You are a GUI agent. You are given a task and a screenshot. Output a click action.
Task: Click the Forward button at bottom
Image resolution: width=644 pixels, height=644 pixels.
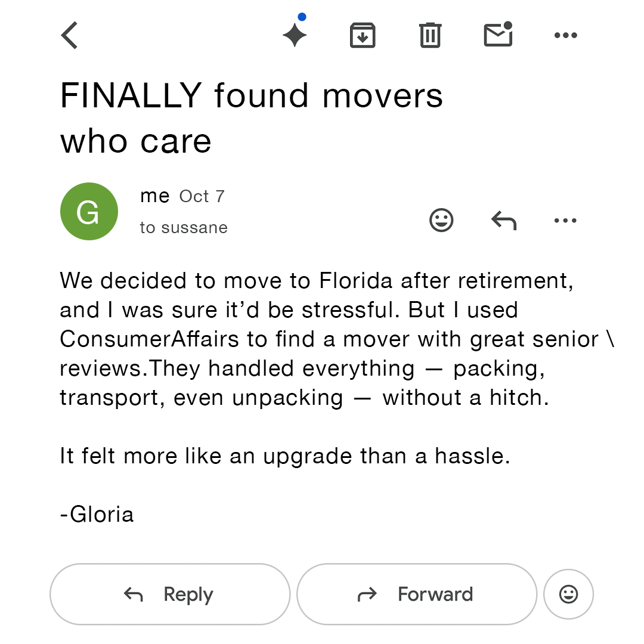(x=417, y=595)
